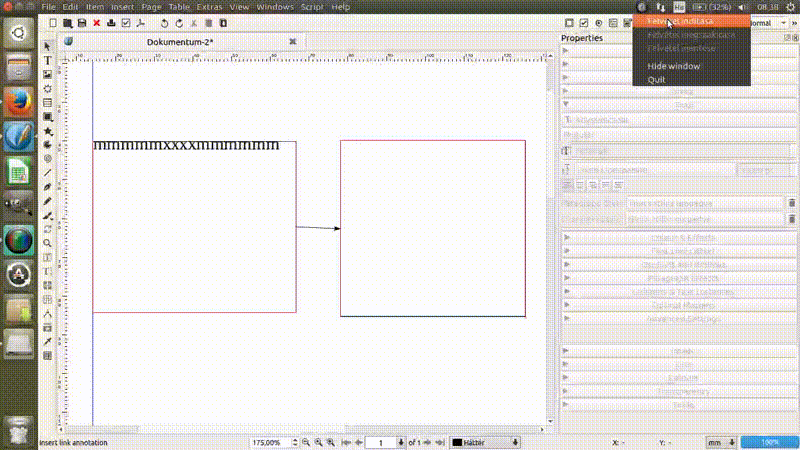
Task: Select the Zoom magnifier tool
Action: [x=47, y=242]
